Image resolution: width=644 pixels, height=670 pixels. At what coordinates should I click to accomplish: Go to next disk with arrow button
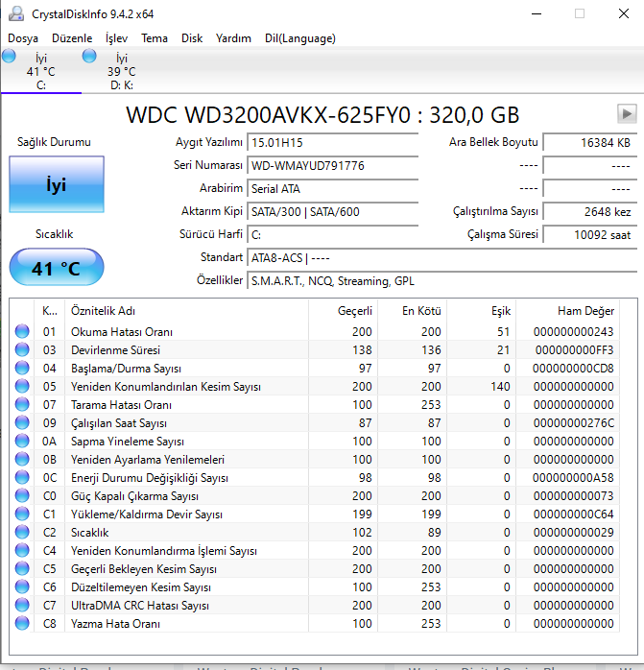[627, 113]
